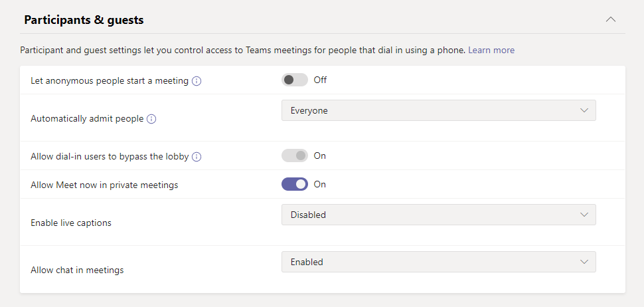
Task: Click the Automatically admit people label
Action: pyautogui.click(x=87, y=118)
